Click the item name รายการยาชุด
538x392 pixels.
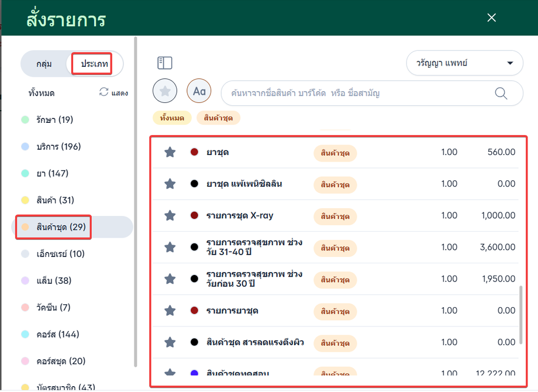[232, 311]
